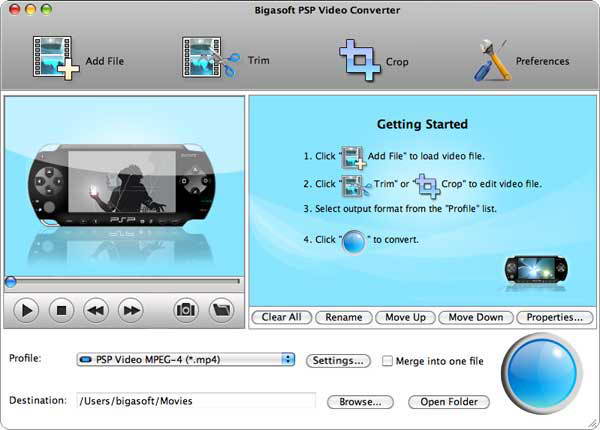Image resolution: width=600 pixels, height=430 pixels.
Task: Click the Profile dropdown arrow stepper
Action: pos(288,360)
